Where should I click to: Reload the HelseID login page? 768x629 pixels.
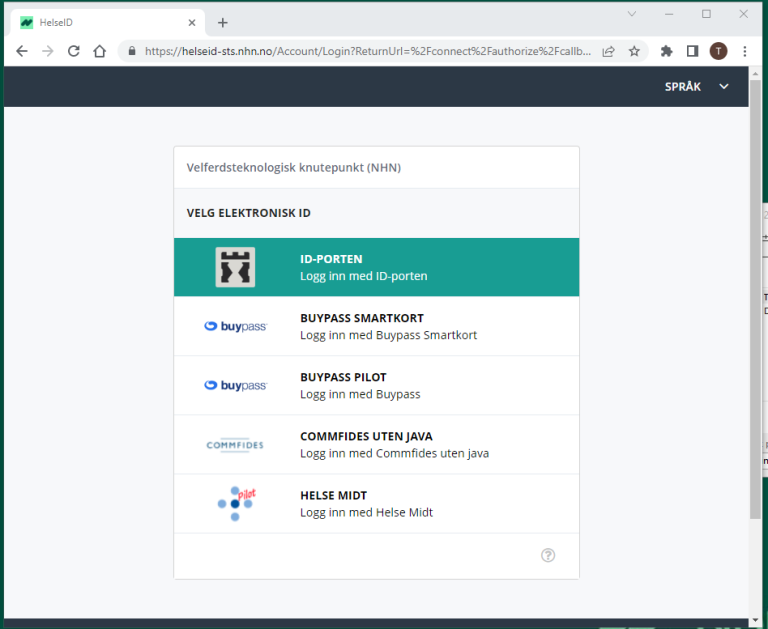coord(73,51)
